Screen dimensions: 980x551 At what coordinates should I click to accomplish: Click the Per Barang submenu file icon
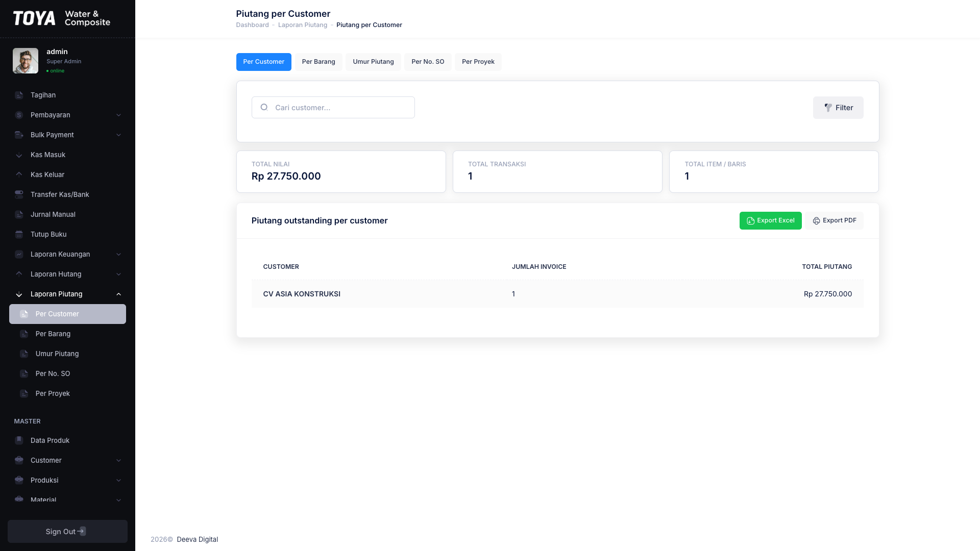coord(24,334)
